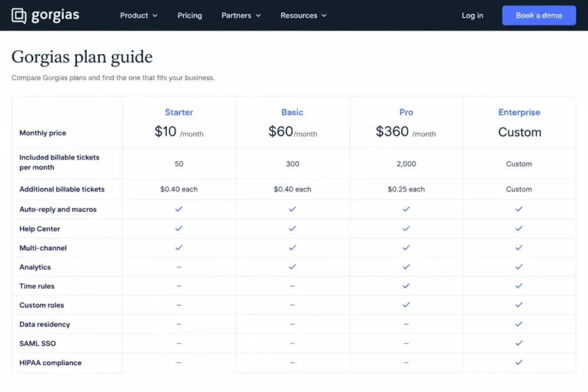
Task: Select the Enterprise plan heading
Action: 519,112
